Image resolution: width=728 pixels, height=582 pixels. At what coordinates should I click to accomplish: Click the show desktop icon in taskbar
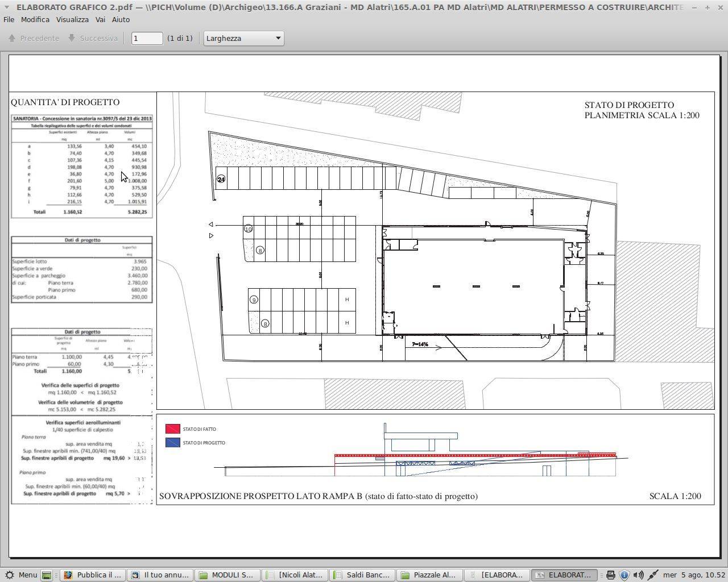[x=47, y=575]
